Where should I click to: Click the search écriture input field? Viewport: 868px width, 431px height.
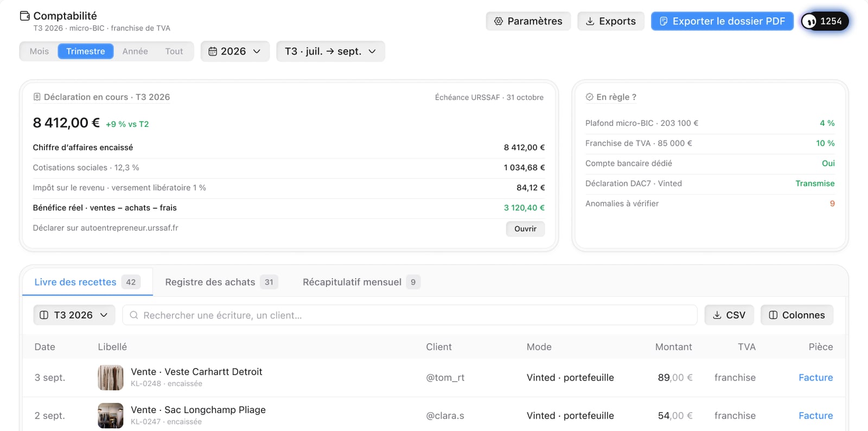[x=410, y=315]
